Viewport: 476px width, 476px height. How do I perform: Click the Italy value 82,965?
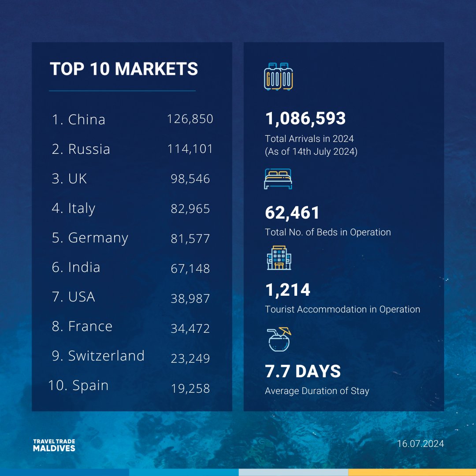[190, 209]
